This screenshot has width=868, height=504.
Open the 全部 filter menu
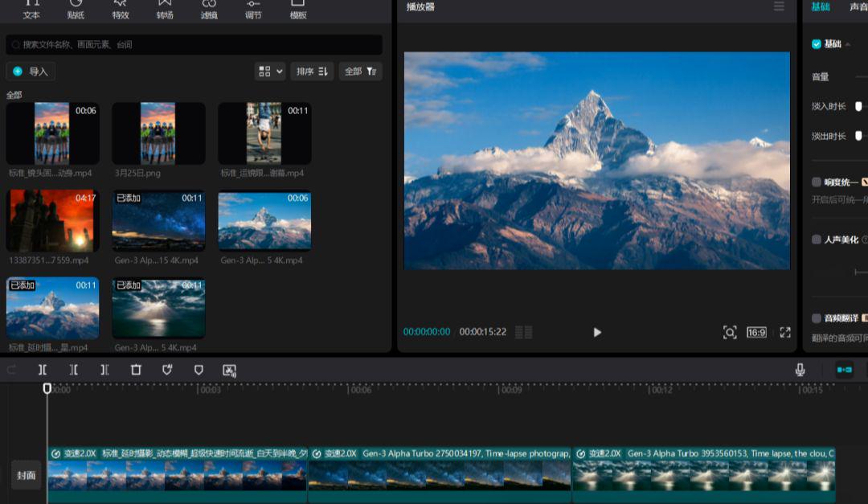[x=360, y=72]
